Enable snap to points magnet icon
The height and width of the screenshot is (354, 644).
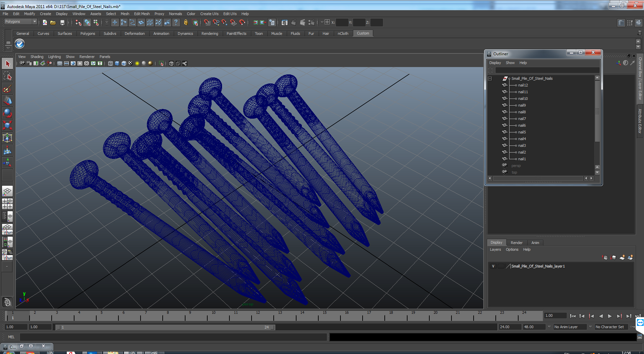coord(224,22)
